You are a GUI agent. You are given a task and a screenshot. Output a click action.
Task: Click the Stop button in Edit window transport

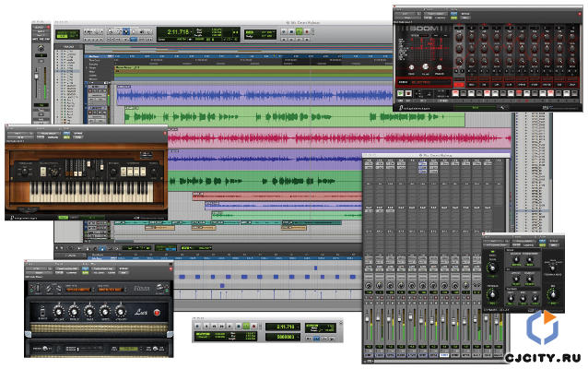292,32
